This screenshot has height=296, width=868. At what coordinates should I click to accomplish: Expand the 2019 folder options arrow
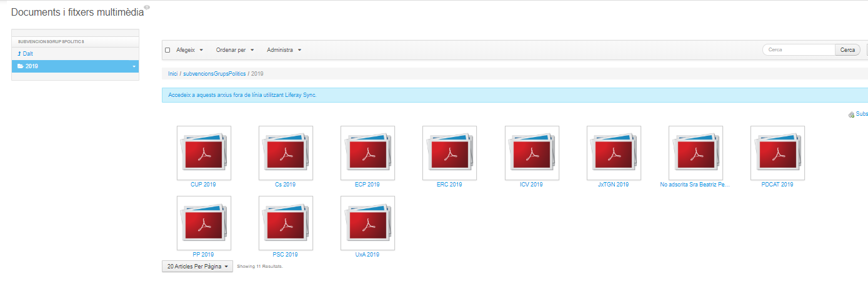(134, 66)
